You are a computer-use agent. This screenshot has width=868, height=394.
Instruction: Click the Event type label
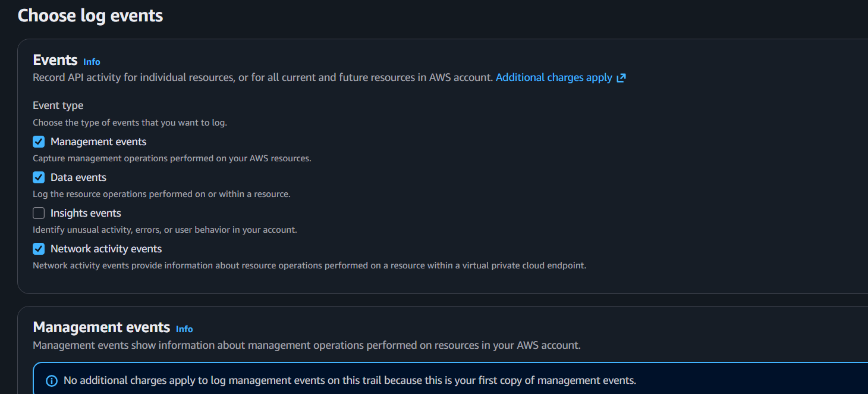(x=58, y=105)
